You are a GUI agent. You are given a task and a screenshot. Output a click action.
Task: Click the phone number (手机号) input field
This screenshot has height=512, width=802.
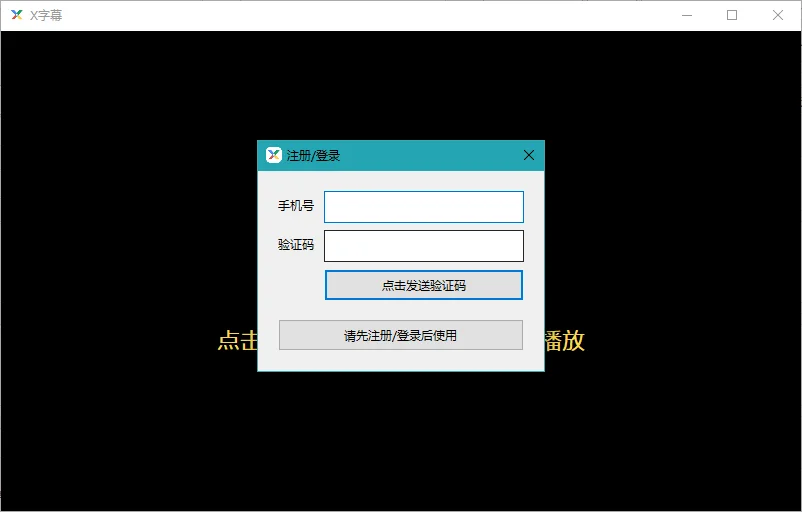pos(424,207)
